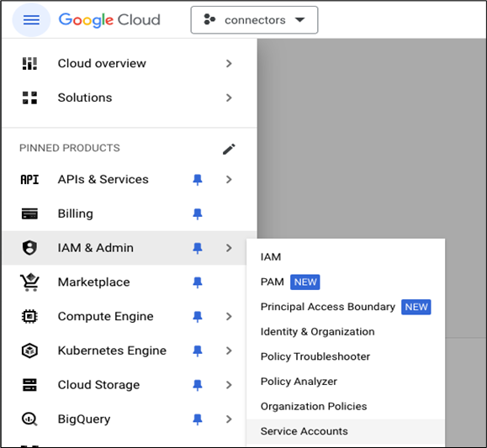The height and width of the screenshot is (448, 487).
Task: Open Policy Analyzer
Action: 299,382
